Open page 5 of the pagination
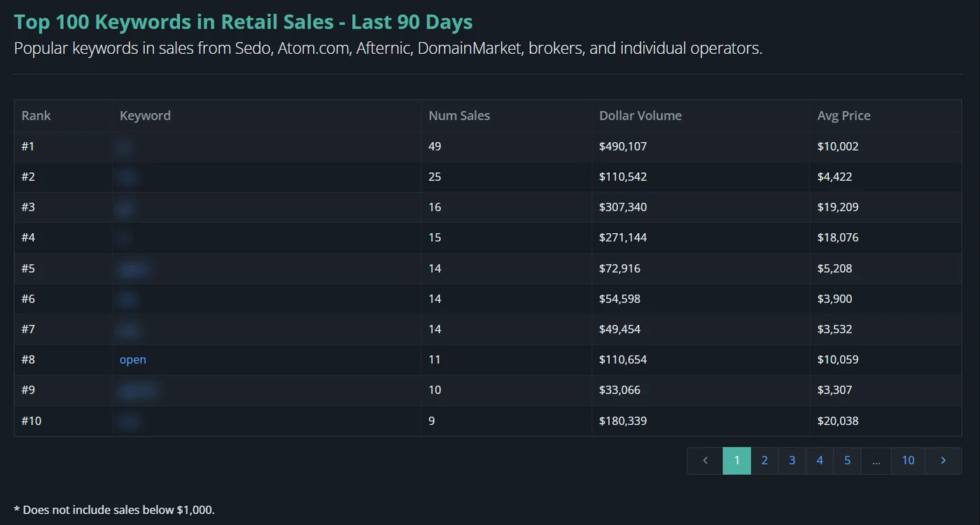 [847, 461]
